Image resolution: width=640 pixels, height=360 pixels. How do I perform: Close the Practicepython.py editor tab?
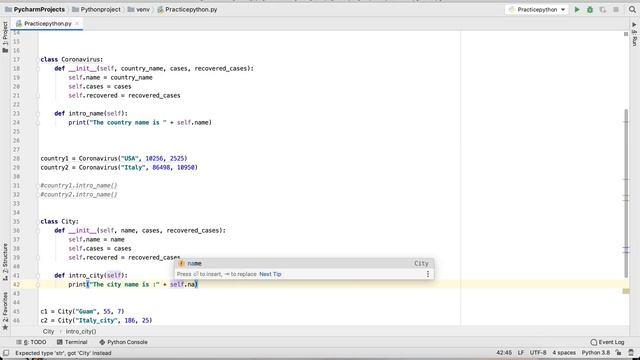point(77,24)
